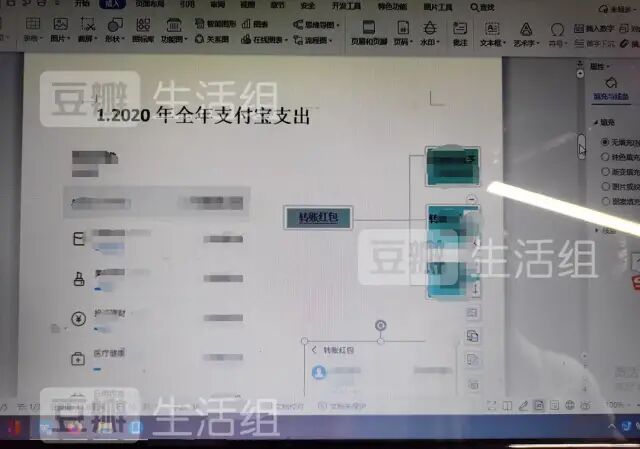The height and width of the screenshot is (449, 640).
Task: Click the copy-style floating icon beside the shape
Action: pos(473,336)
